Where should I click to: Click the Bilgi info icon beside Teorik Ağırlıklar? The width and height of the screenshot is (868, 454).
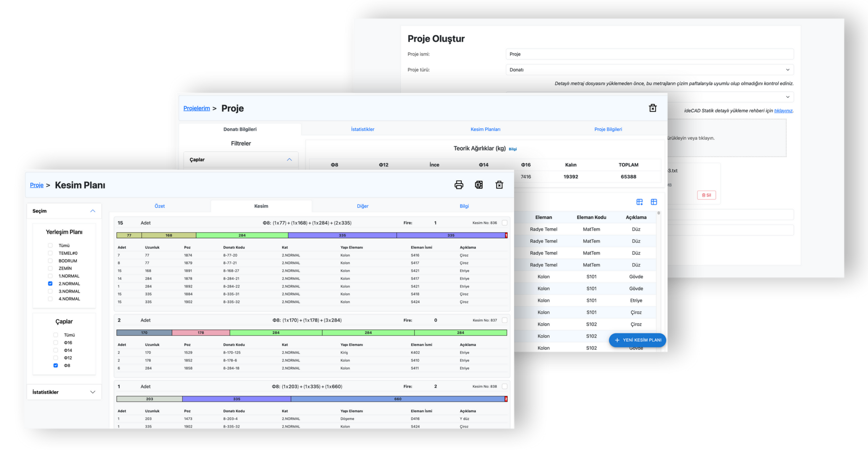coord(512,149)
